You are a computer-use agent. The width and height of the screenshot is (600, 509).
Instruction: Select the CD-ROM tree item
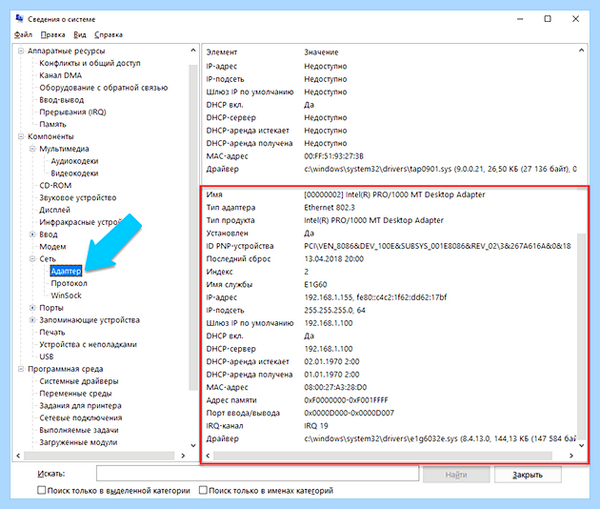(55, 186)
